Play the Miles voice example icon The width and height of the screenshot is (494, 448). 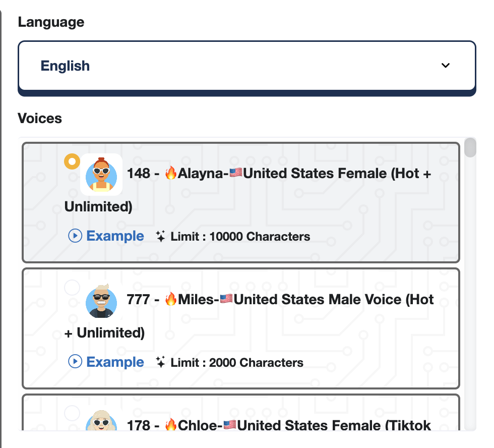[x=75, y=362]
